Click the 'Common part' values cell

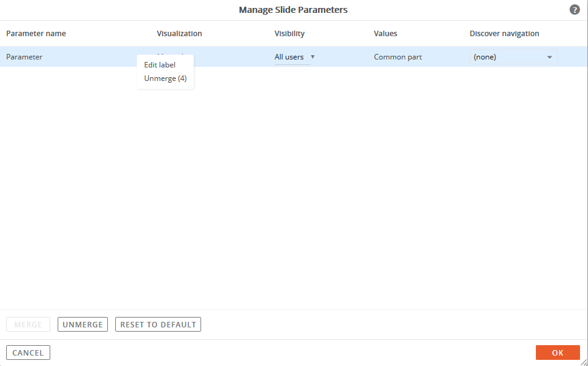tap(398, 57)
